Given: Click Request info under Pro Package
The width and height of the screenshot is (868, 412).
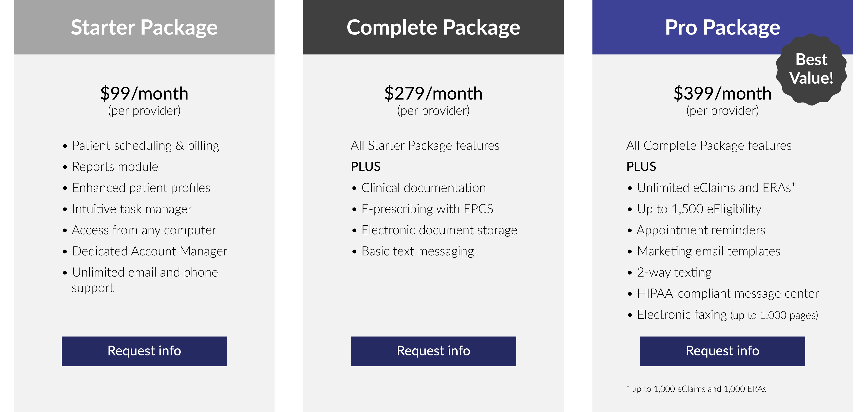Looking at the screenshot, I should pos(723,351).
